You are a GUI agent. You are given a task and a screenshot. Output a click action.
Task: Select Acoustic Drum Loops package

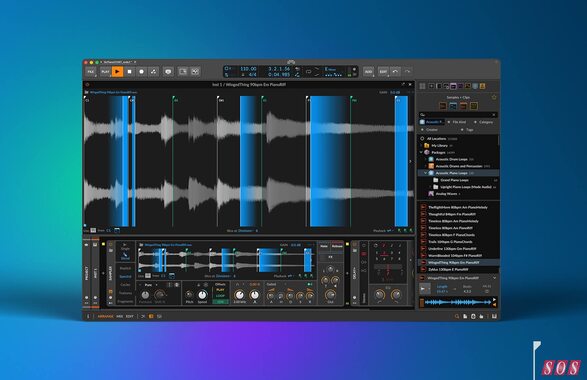458,159
